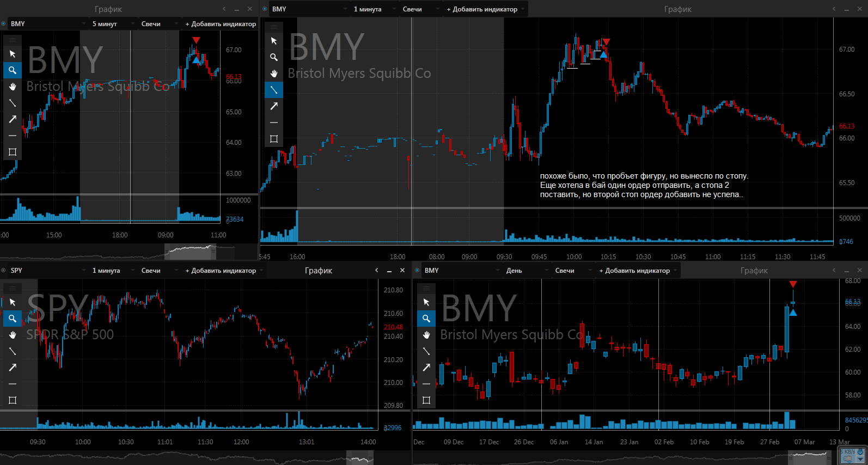The height and width of the screenshot is (465, 868).
Task: Select rectangle tool in BMY 5-minute chart
Action: [x=13, y=152]
